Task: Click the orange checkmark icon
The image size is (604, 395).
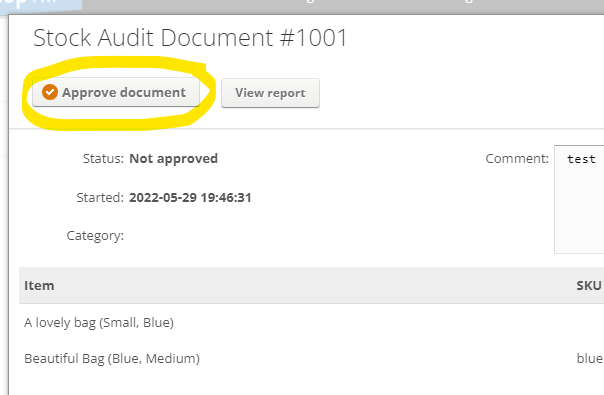Action: (x=50, y=92)
